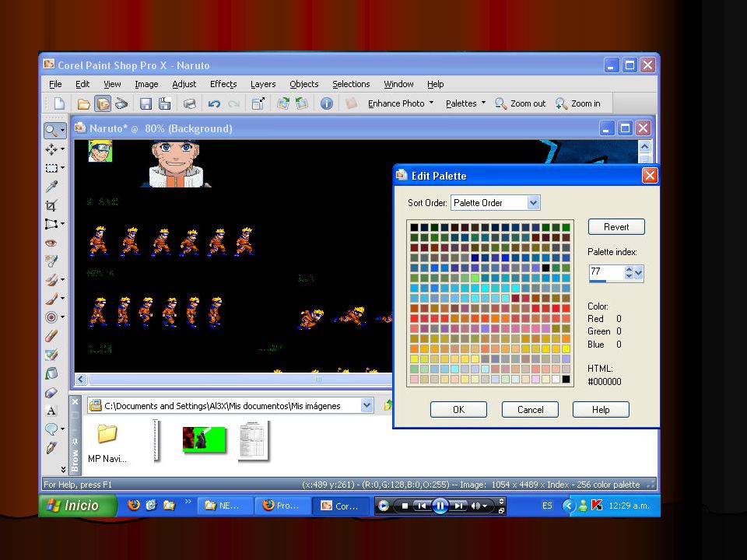Open the MP Navi... folder thumbnail
This screenshot has width=747, height=560.
(107, 443)
